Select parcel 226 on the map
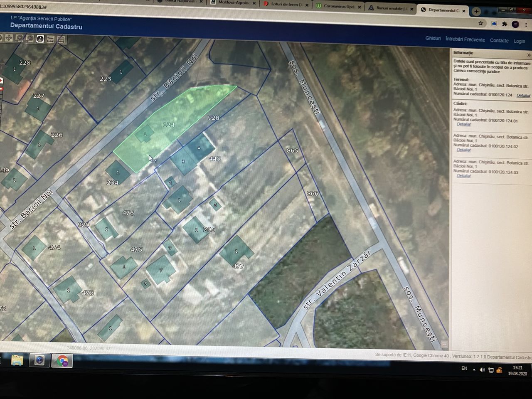Viewport: 532px width, 399px height. coord(57,135)
